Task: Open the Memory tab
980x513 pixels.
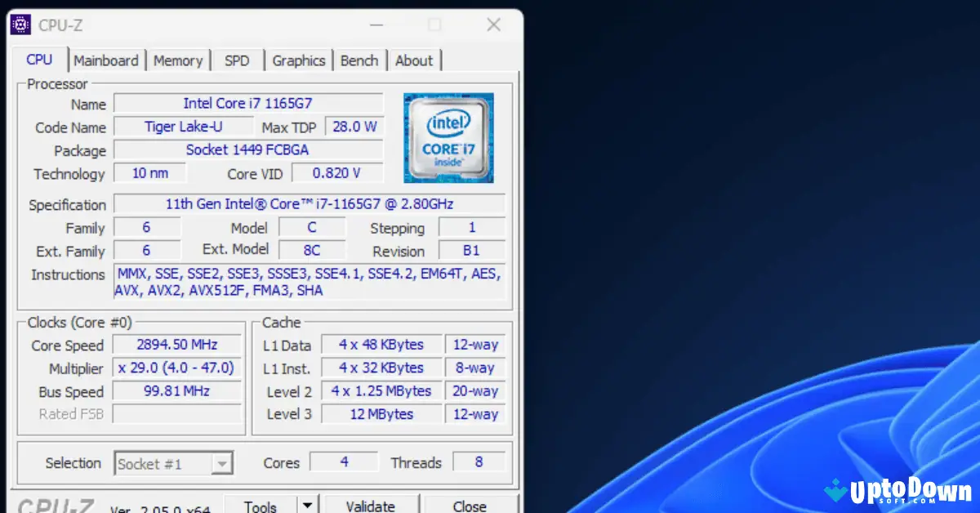Action: [178, 60]
